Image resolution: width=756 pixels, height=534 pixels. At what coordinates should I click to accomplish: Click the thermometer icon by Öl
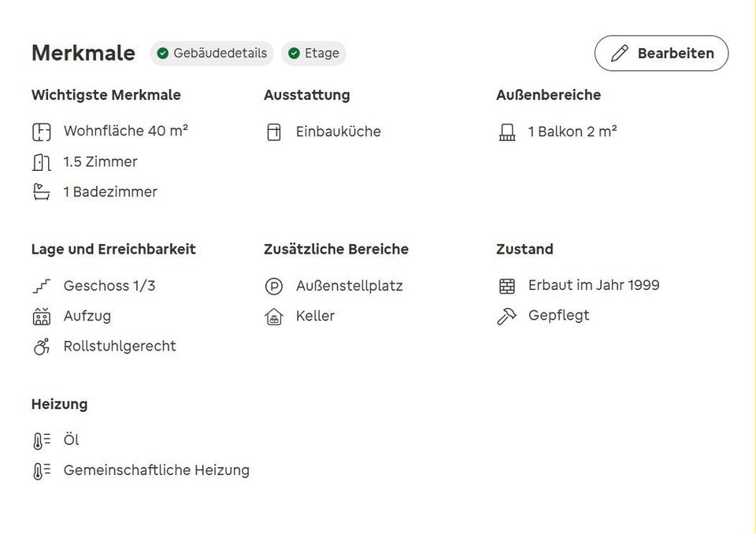[42, 441]
